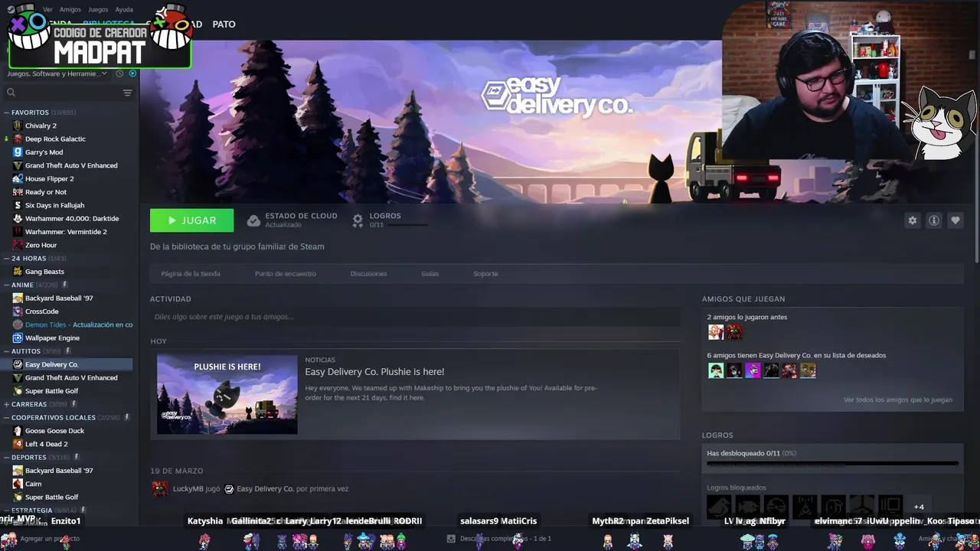
Task: Collapse the FAVORITOS category
Action: [x=6, y=112]
